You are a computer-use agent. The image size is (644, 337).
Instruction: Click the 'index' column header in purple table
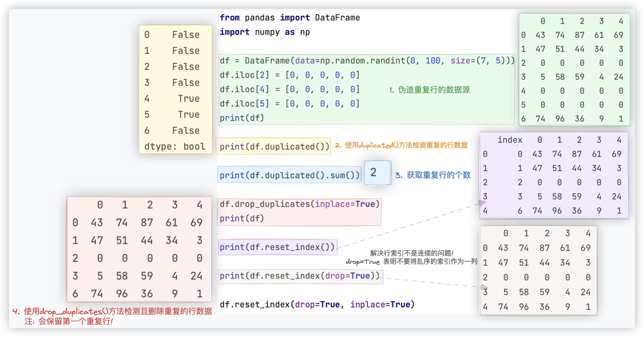[x=510, y=140]
